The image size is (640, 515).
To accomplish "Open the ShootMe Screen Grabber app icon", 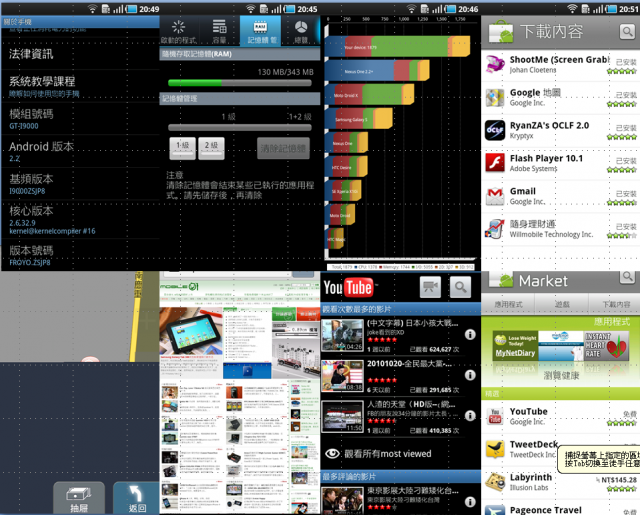I will 495,64.
